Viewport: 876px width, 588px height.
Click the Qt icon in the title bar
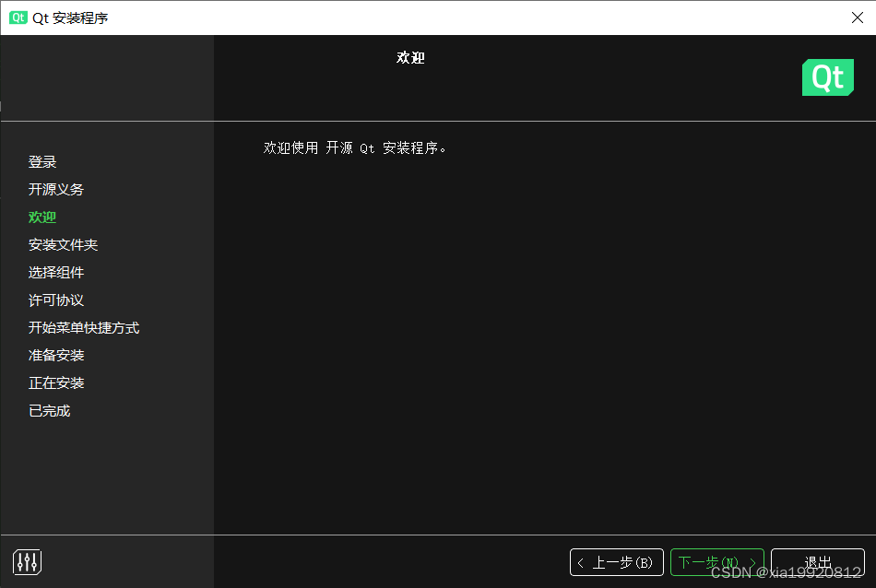coord(18,18)
